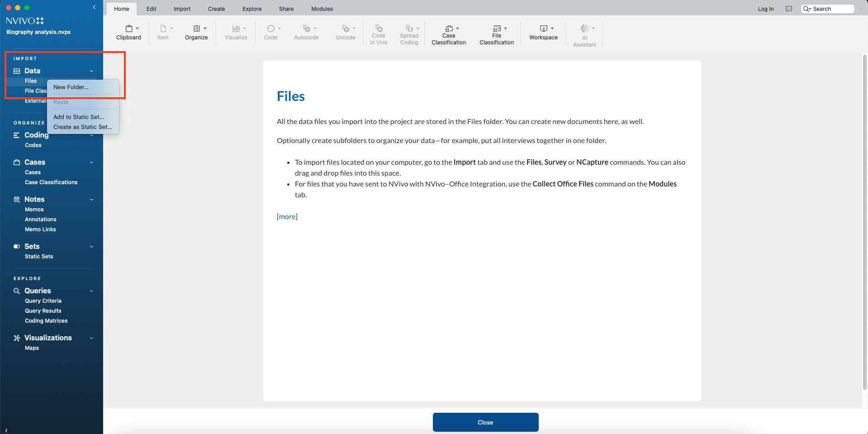The height and width of the screenshot is (434, 868).
Task: Click the Visualizations icon in the sidebar
Action: [x=17, y=338]
